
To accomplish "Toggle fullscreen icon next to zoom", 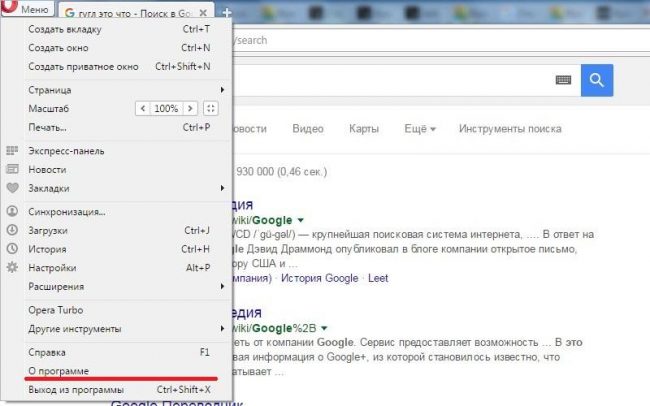I will click(211, 109).
